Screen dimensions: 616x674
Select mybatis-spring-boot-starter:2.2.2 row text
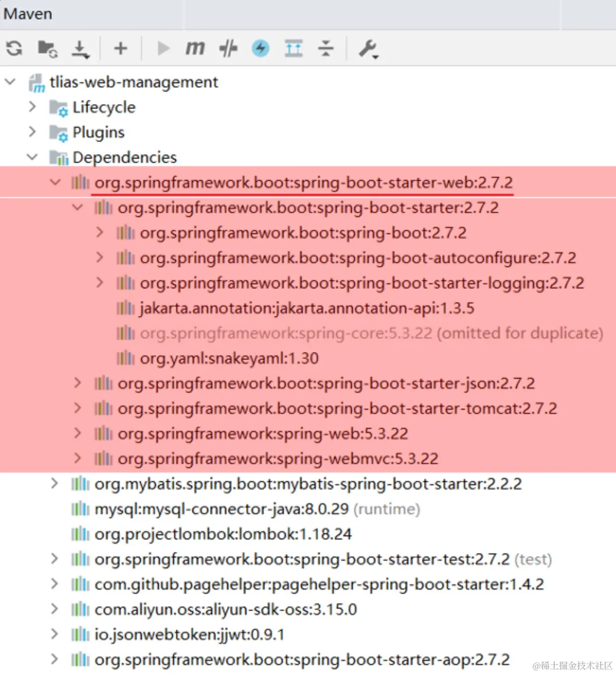pos(308,484)
